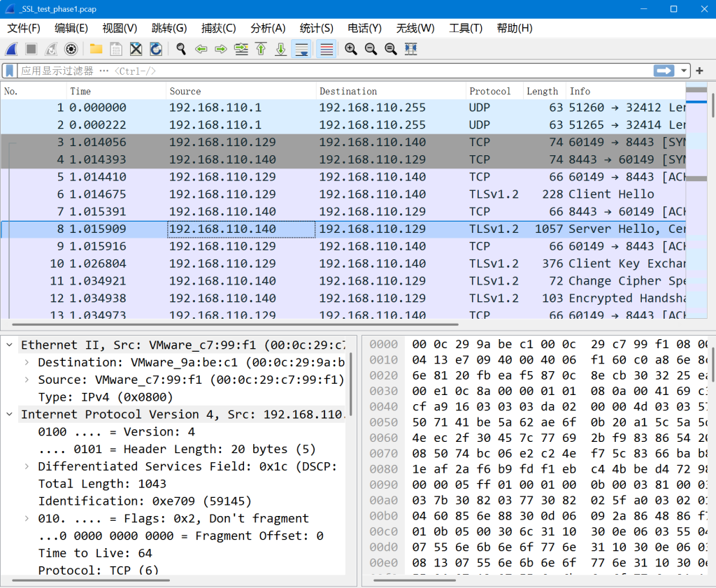
Task: Open the display filter history dropdown
Action: 683,71
